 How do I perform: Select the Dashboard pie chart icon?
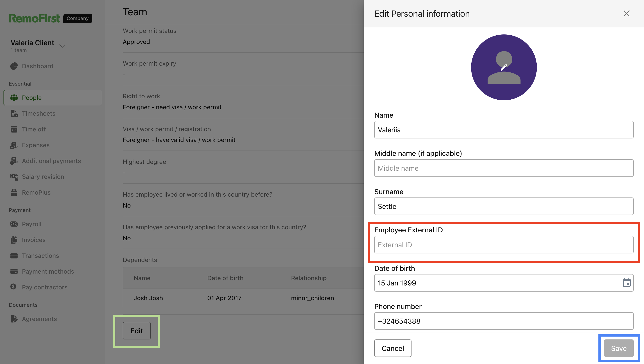point(14,66)
